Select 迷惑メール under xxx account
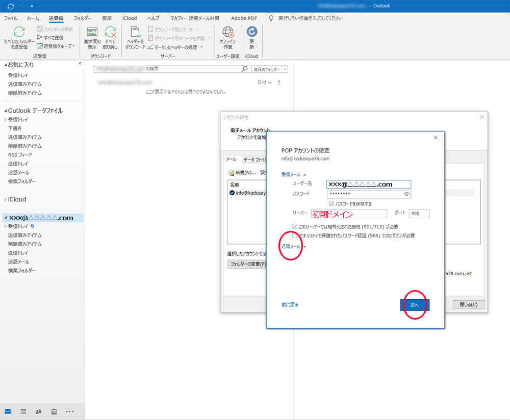The width and height of the screenshot is (510, 420). [x=18, y=261]
